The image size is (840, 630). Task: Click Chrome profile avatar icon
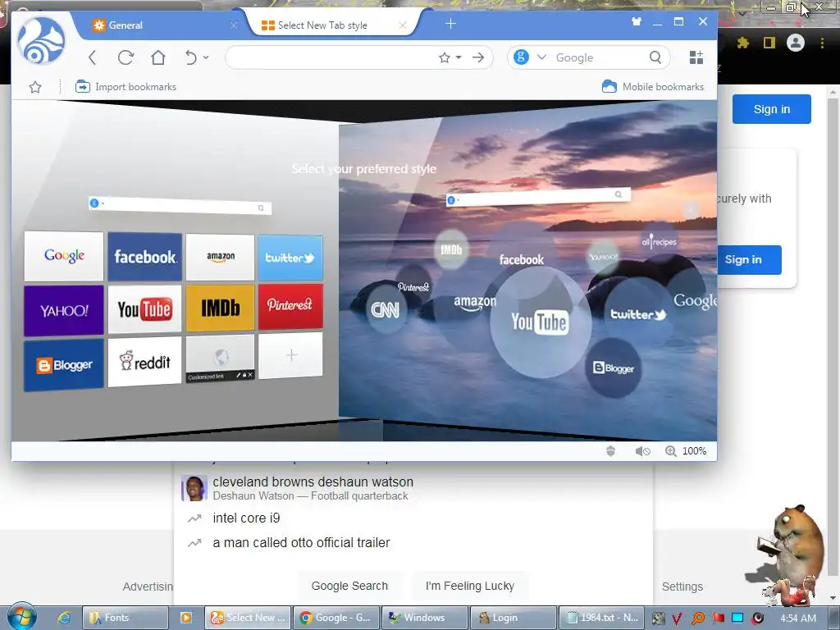point(796,43)
